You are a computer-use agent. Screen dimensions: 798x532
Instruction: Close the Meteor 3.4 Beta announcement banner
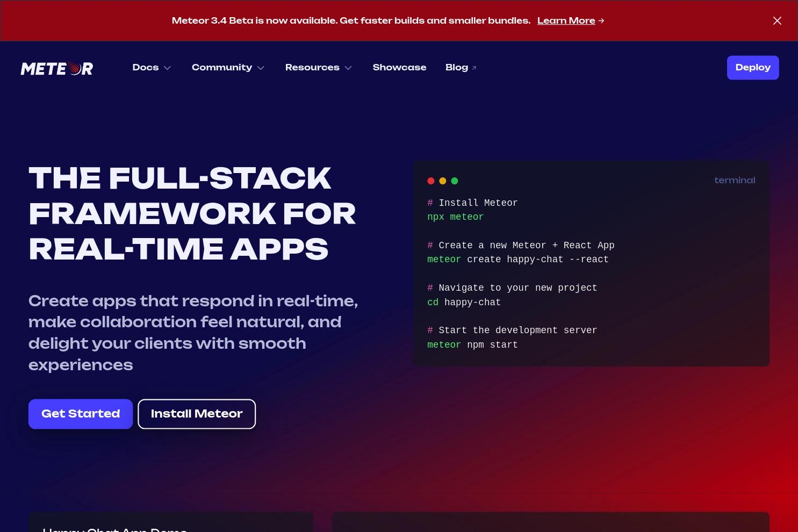pos(777,20)
